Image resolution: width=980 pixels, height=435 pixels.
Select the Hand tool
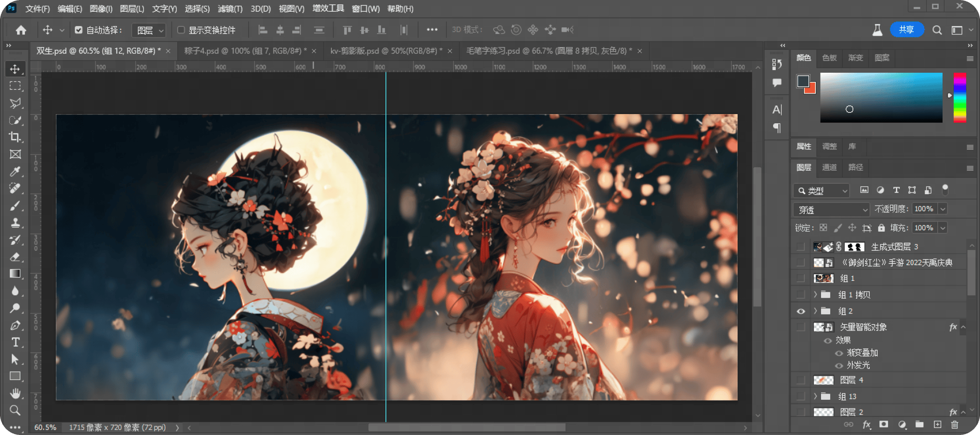point(15,393)
